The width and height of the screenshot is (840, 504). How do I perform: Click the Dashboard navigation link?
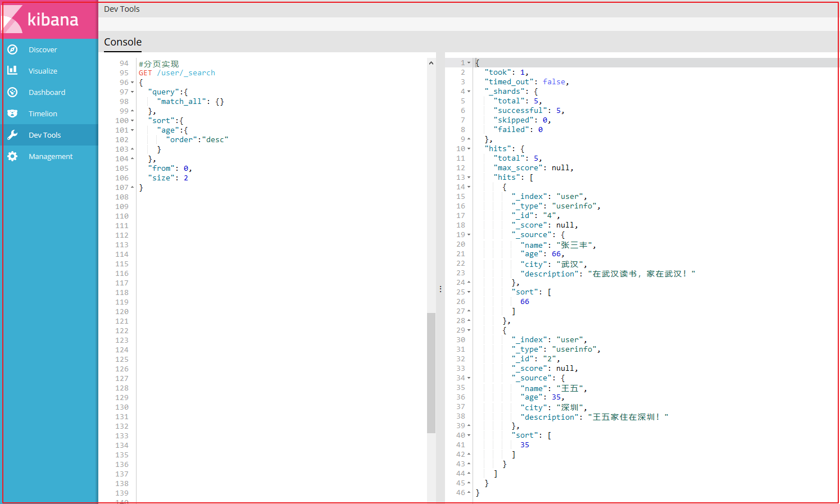click(47, 92)
